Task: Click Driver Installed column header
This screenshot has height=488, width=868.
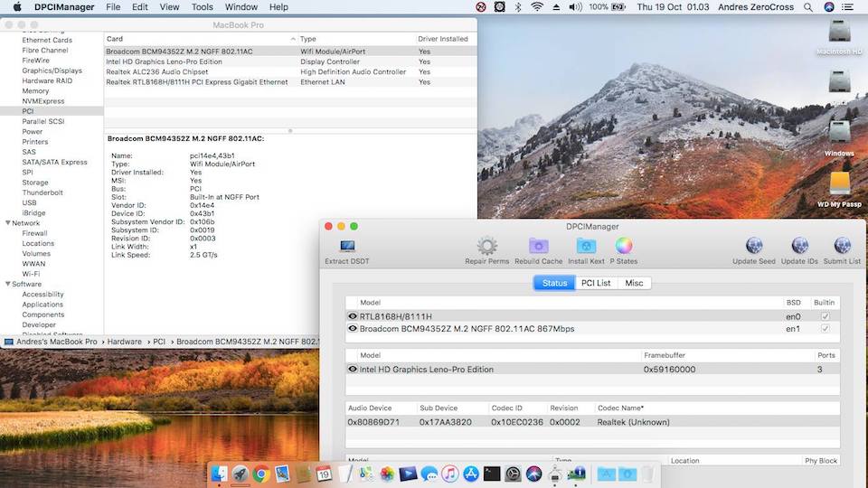Action: click(443, 39)
